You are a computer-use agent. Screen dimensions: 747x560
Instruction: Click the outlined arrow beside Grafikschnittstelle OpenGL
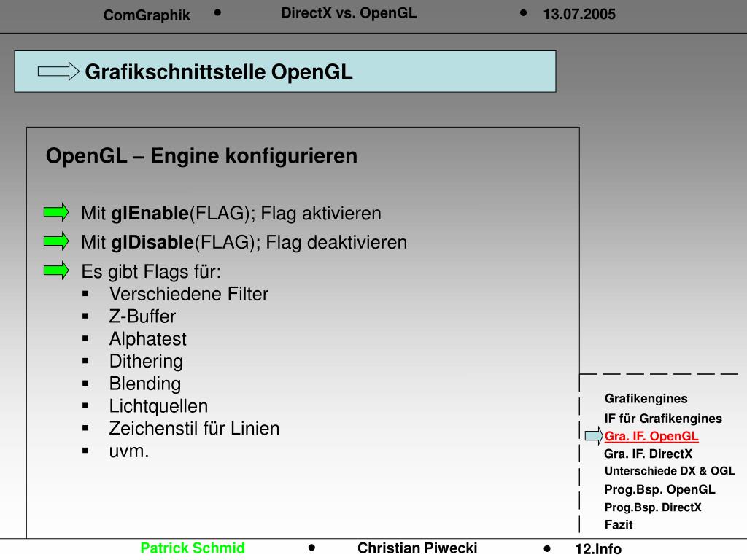pyautogui.click(x=58, y=71)
